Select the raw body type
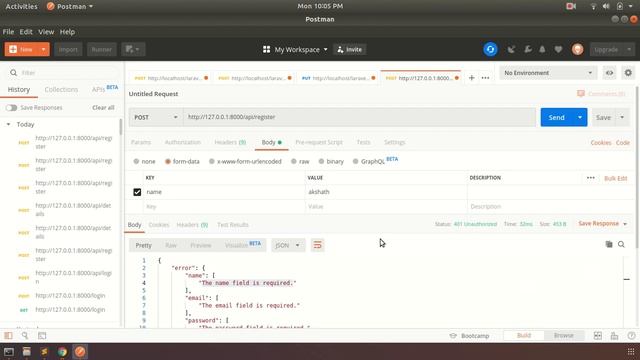640x360 pixels. click(x=293, y=161)
